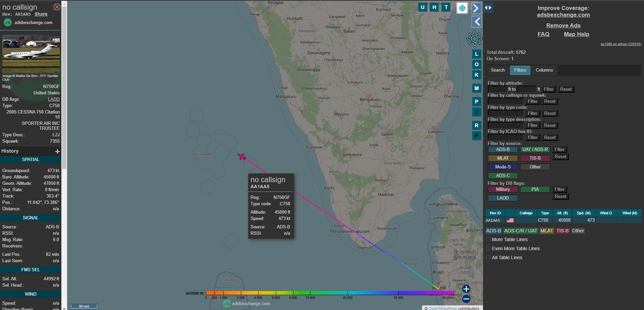Open the FAQ link
Image resolution: width=644 pixels, height=310 pixels.
click(543, 34)
